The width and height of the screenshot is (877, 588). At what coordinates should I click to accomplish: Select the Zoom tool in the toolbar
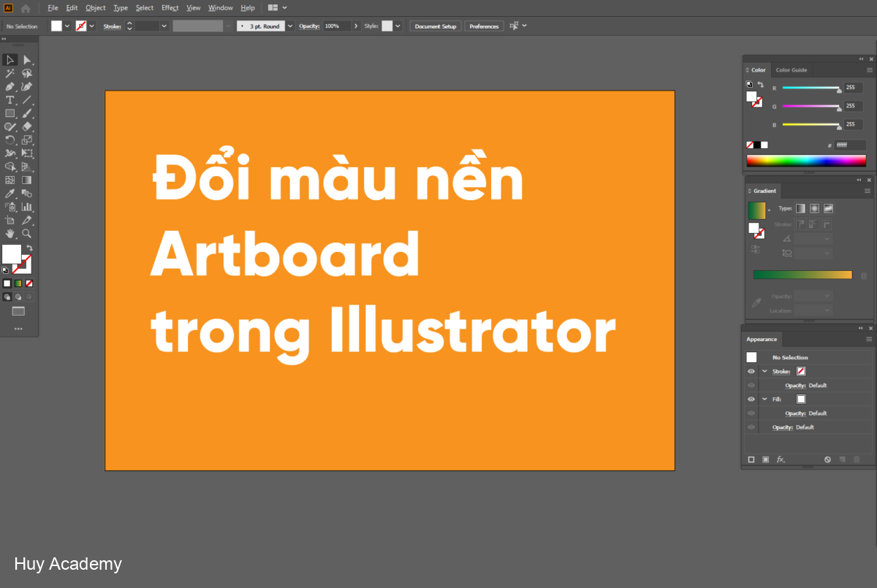click(x=26, y=233)
